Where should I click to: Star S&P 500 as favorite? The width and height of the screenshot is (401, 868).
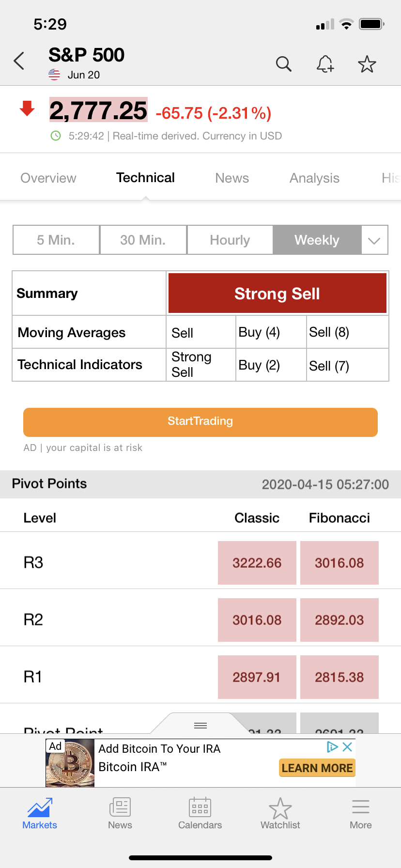click(367, 64)
